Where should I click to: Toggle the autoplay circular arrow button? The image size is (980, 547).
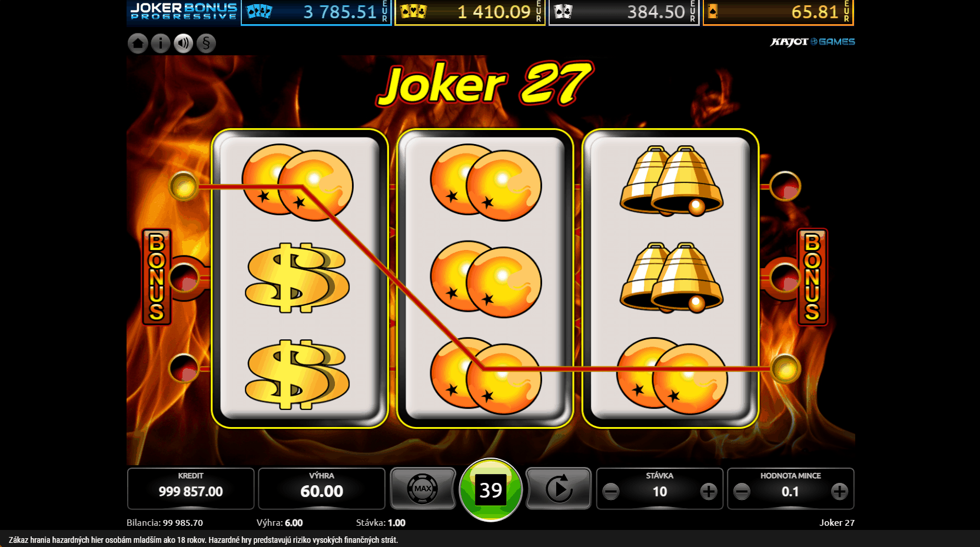[558, 489]
